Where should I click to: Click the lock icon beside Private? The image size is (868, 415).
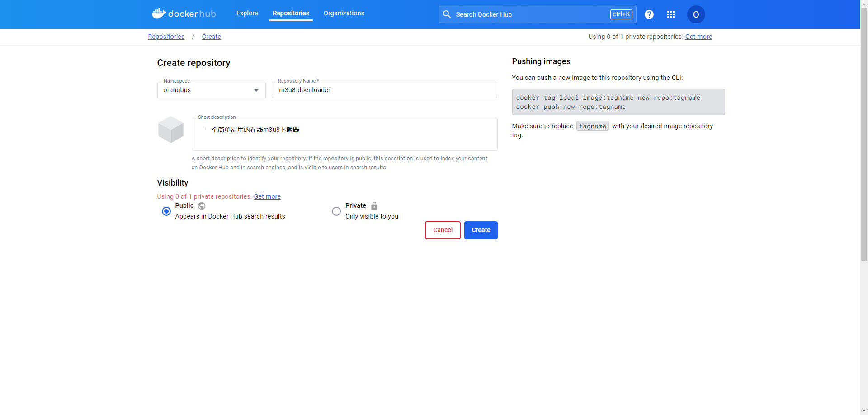[x=374, y=206]
